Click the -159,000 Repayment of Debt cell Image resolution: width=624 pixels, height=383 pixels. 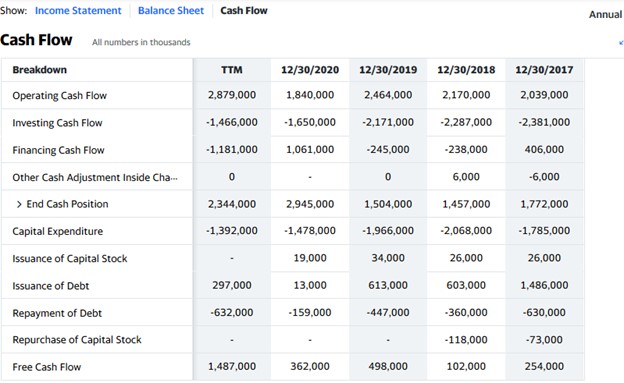click(310, 313)
